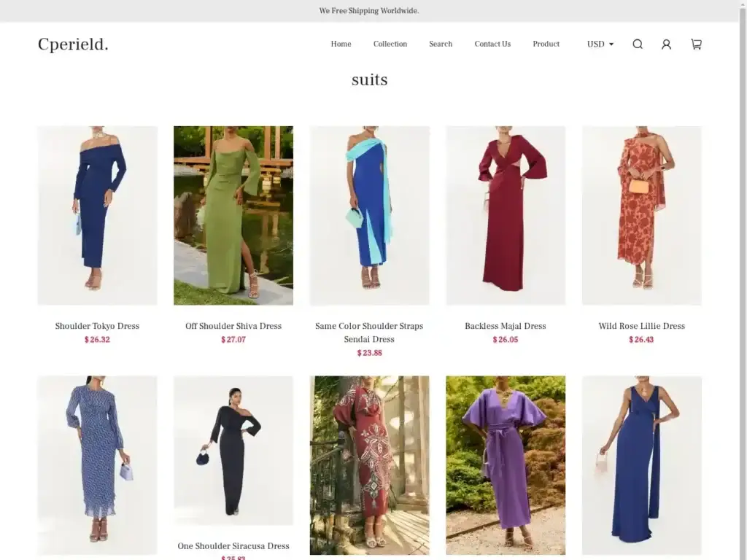Click the Search navigation link
This screenshot has height=560, width=747.
pos(441,44)
